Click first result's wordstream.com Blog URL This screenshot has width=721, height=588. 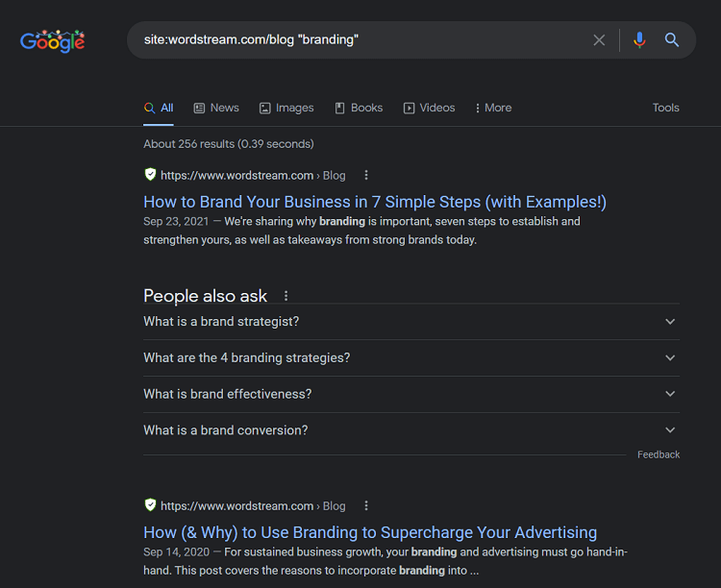click(253, 175)
